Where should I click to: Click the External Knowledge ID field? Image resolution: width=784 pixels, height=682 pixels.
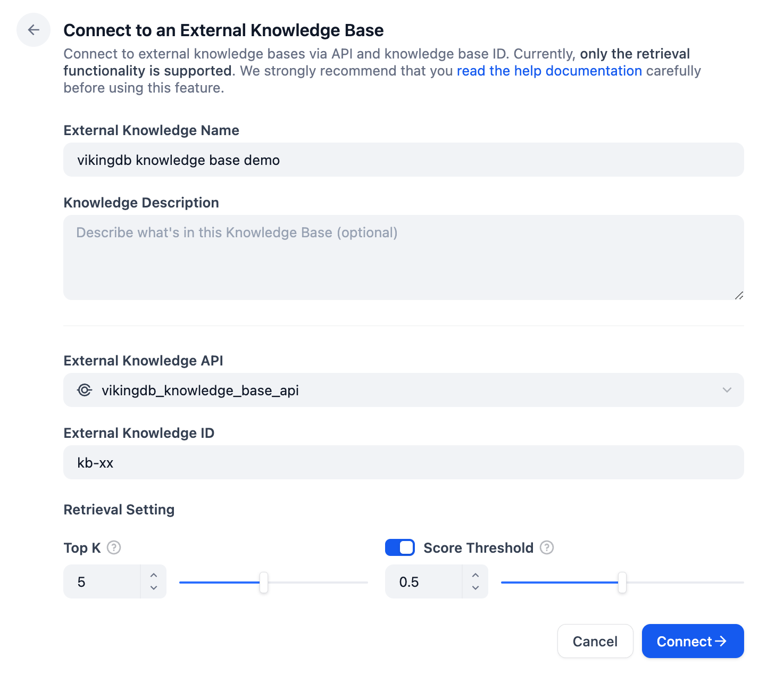point(404,462)
